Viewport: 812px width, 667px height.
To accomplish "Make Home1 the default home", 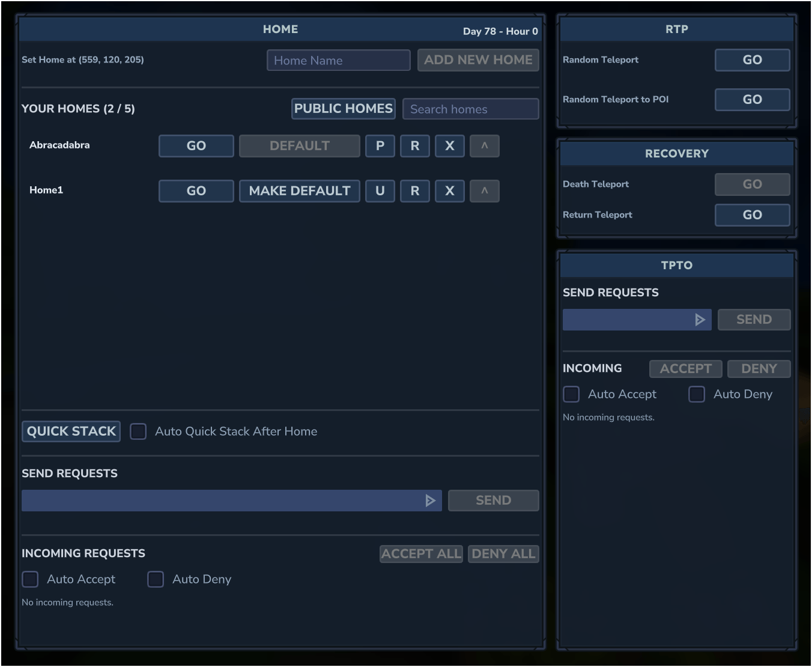I will pyautogui.click(x=299, y=191).
